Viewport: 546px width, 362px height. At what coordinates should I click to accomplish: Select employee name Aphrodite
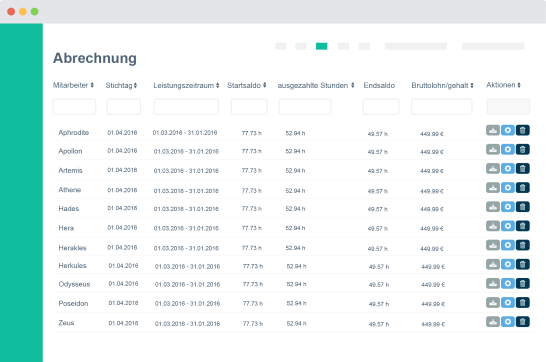[73, 133]
